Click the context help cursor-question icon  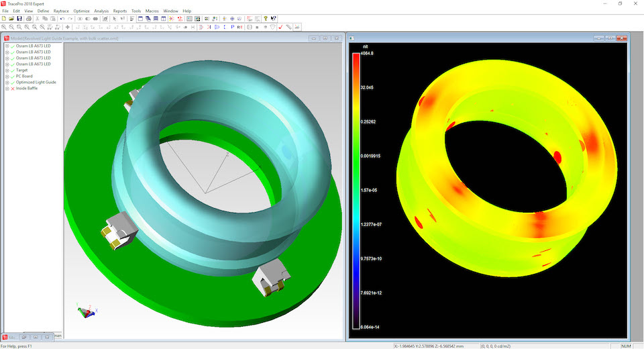[x=274, y=19]
